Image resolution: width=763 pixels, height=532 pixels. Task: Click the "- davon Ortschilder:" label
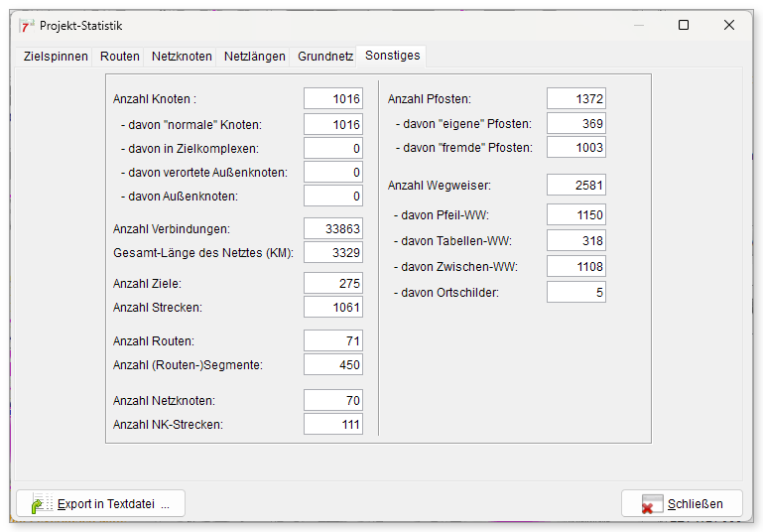[x=446, y=293]
